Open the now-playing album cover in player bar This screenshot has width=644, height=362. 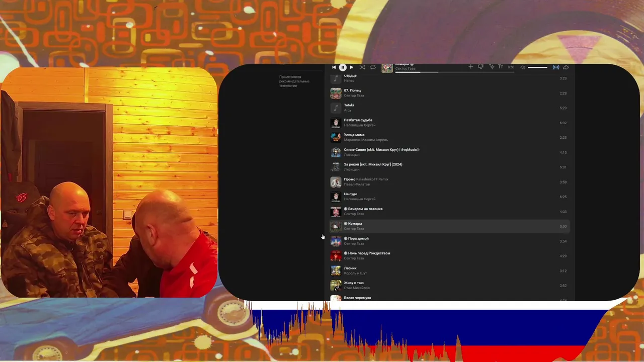tap(387, 68)
